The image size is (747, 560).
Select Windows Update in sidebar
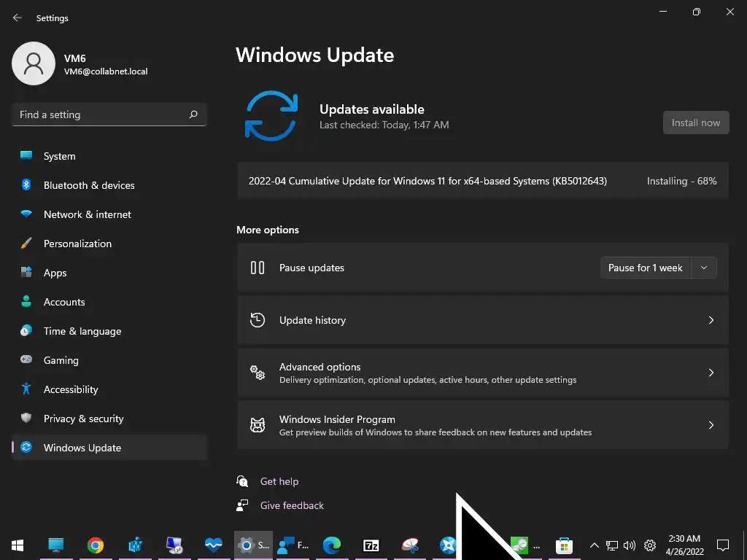[x=109, y=448]
